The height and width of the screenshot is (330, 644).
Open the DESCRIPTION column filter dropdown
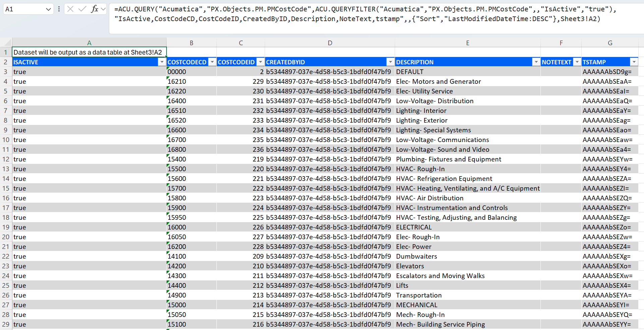pos(536,62)
